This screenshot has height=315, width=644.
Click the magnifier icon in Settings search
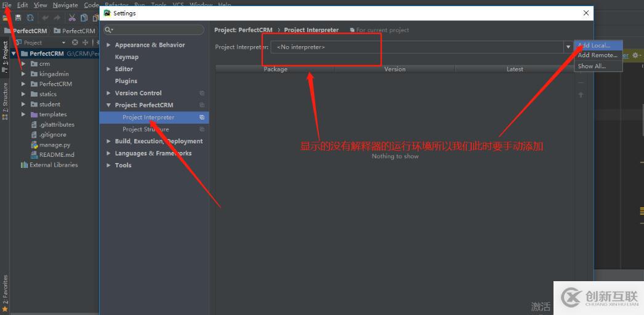click(108, 30)
